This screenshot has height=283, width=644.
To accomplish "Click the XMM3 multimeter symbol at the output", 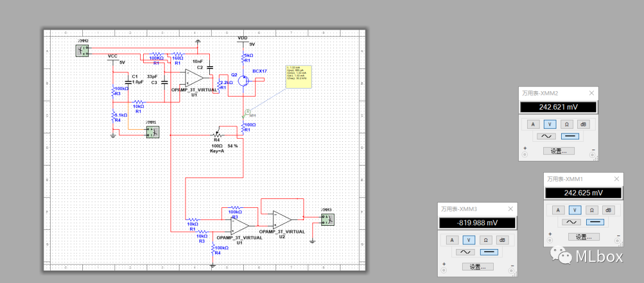I will pos(327,219).
